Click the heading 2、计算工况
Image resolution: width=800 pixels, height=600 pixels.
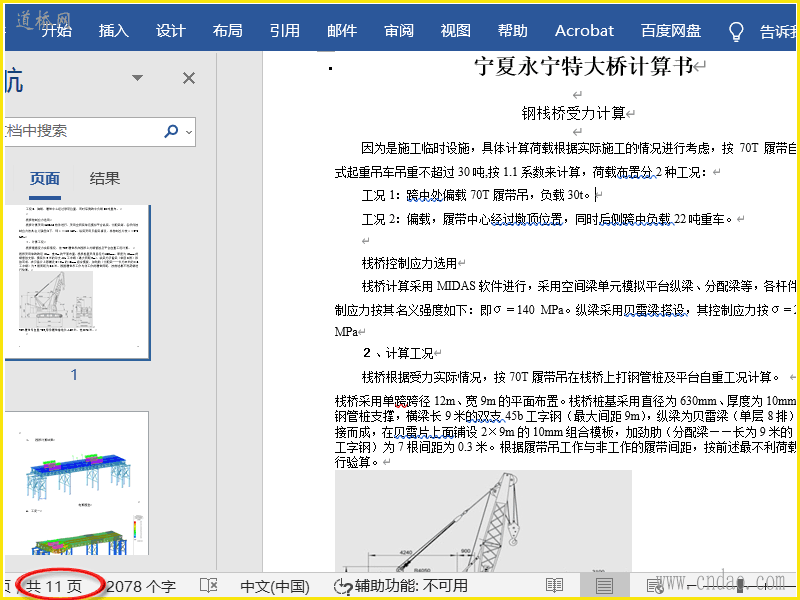tap(398, 353)
